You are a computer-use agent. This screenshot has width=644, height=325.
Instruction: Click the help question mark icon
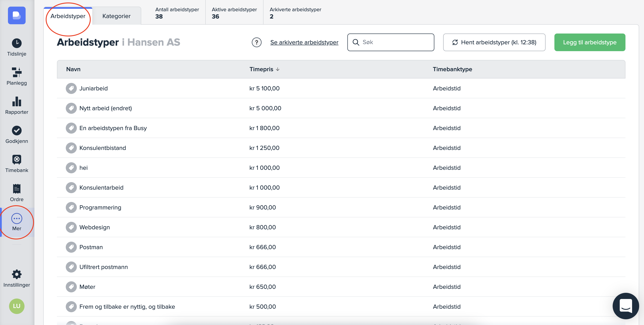click(x=256, y=43)
